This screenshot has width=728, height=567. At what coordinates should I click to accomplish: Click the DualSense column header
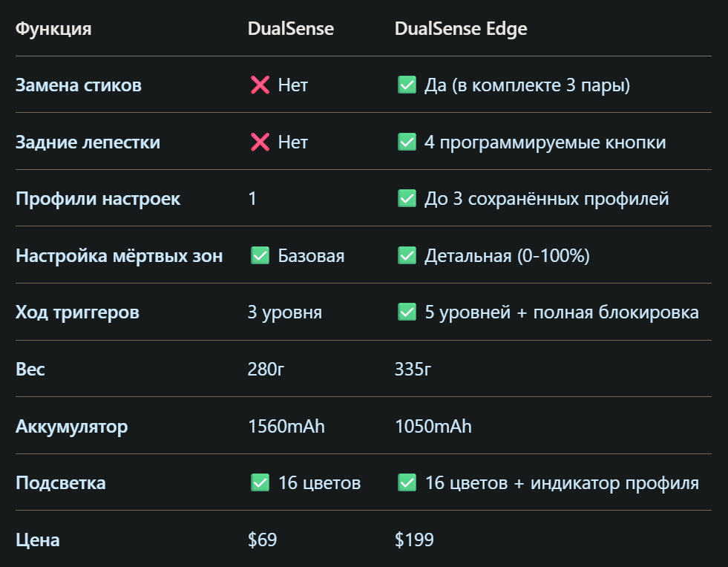pyautogui.click(x=291, y=29)
